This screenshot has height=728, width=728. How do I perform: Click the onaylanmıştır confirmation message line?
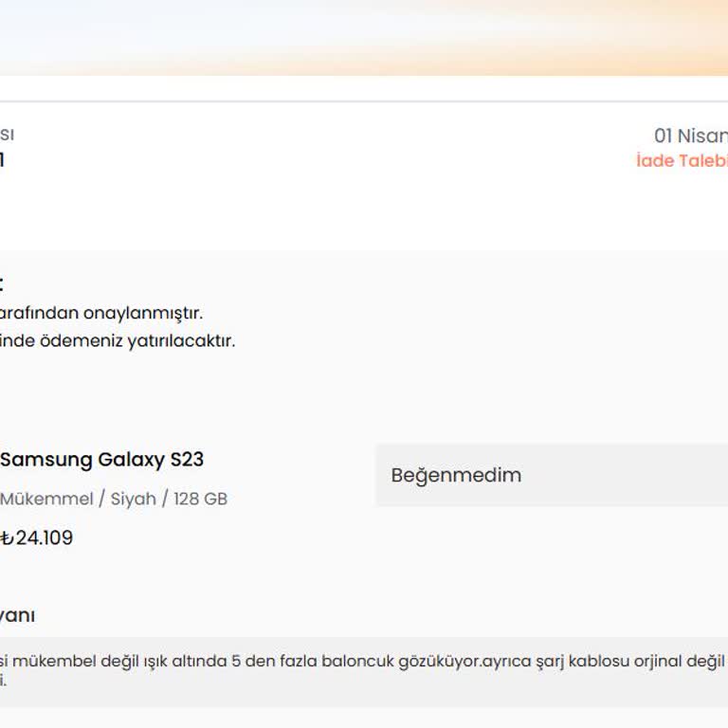(x=101, y=313)
